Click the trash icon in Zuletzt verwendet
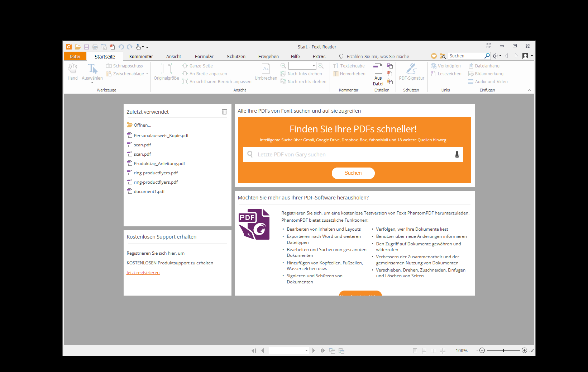588x372 pixels. [224, 112]
